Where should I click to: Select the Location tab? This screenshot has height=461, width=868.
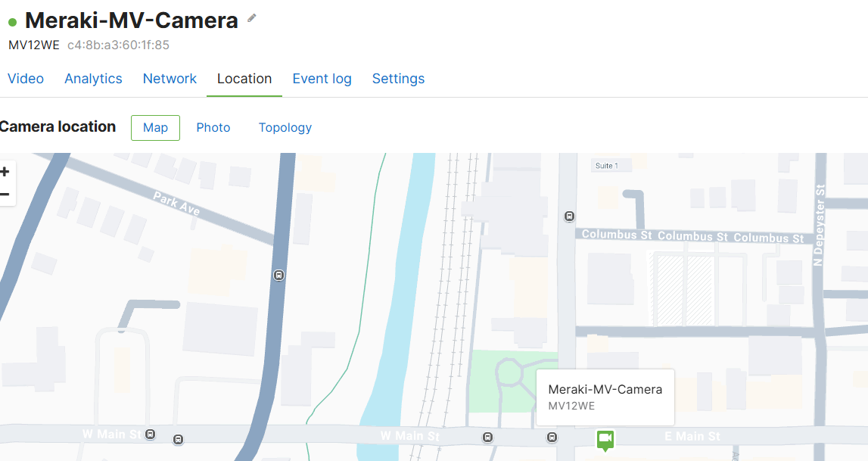coord(244,79)
